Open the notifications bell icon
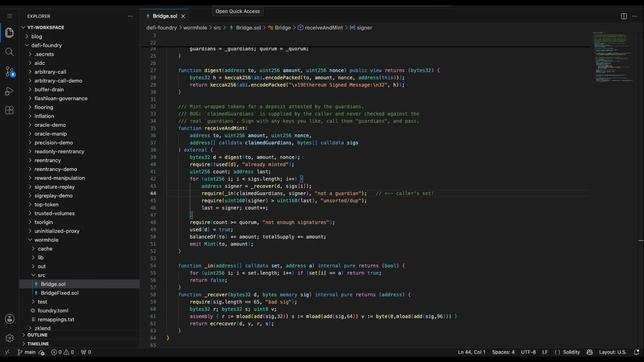This screenshot has width=644, height=362. tap(636, 352)
